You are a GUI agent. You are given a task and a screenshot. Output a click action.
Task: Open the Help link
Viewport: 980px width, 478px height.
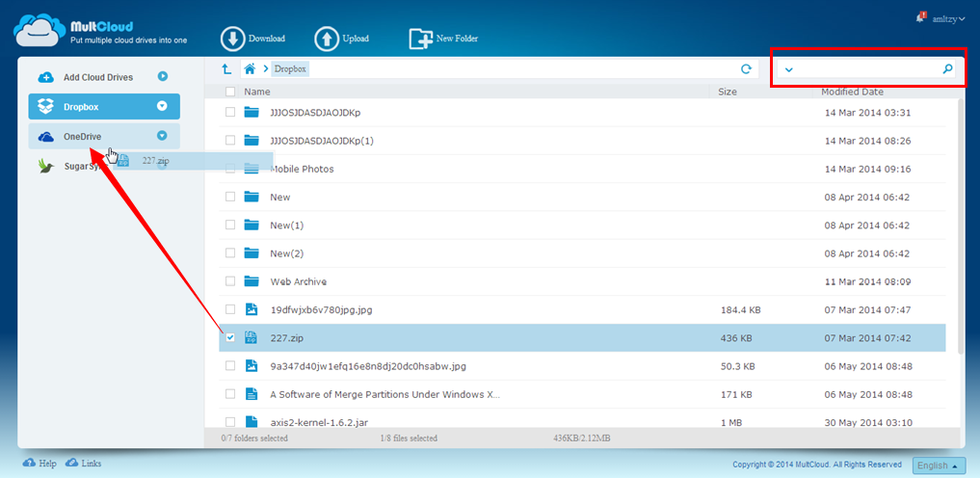click(47, 464)
